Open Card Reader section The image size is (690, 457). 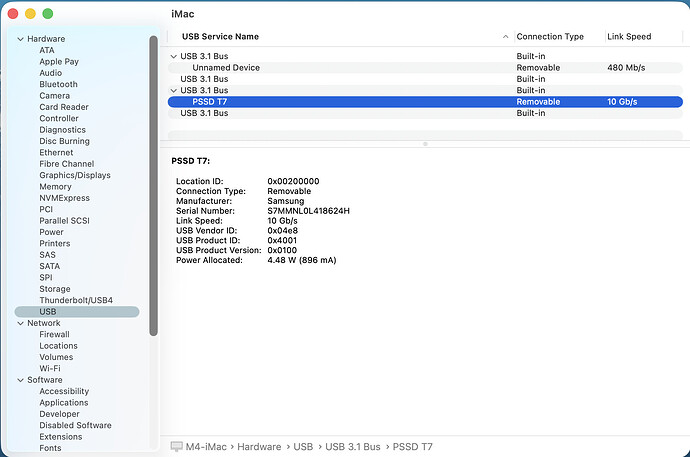[64, 107]
